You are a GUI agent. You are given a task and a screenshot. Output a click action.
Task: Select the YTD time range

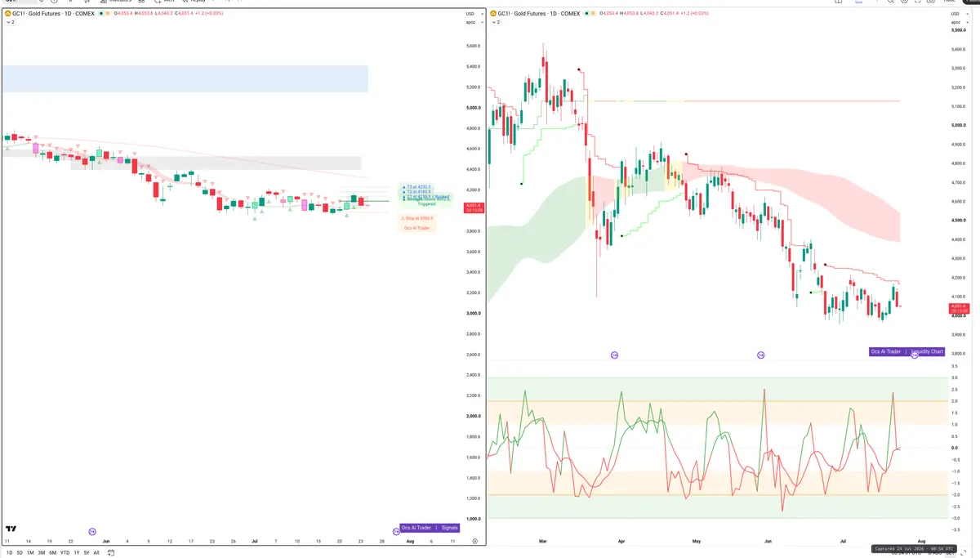[x=65, y=553]
